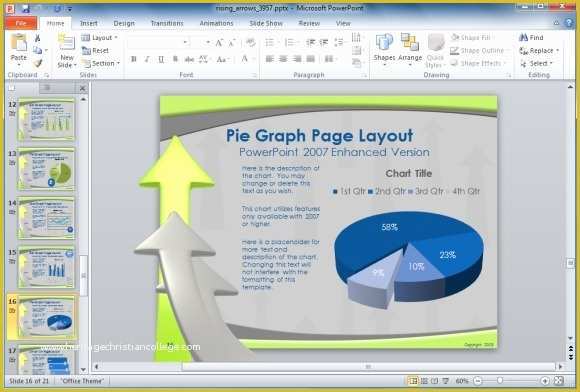Save the presentation from Quick Access

coord(26,8)
